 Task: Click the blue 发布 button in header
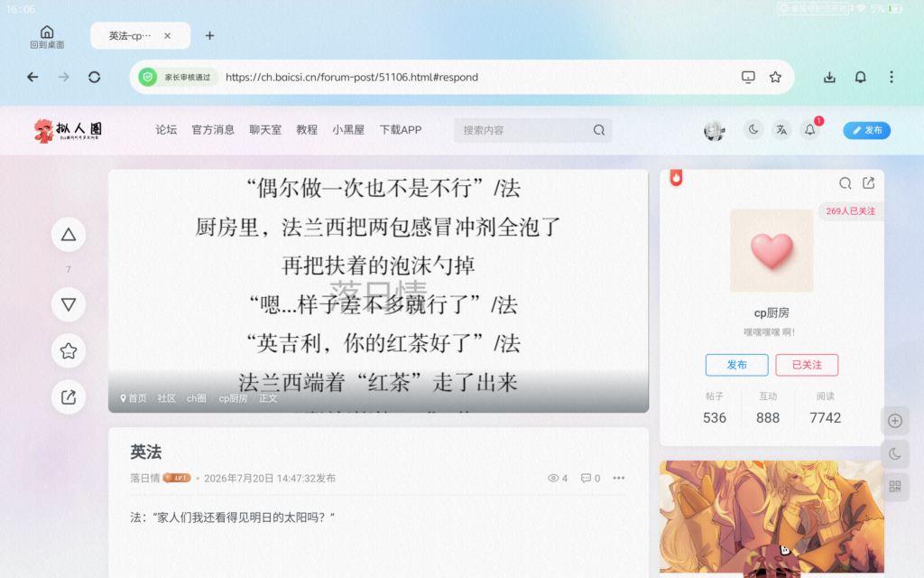point(866,130)
